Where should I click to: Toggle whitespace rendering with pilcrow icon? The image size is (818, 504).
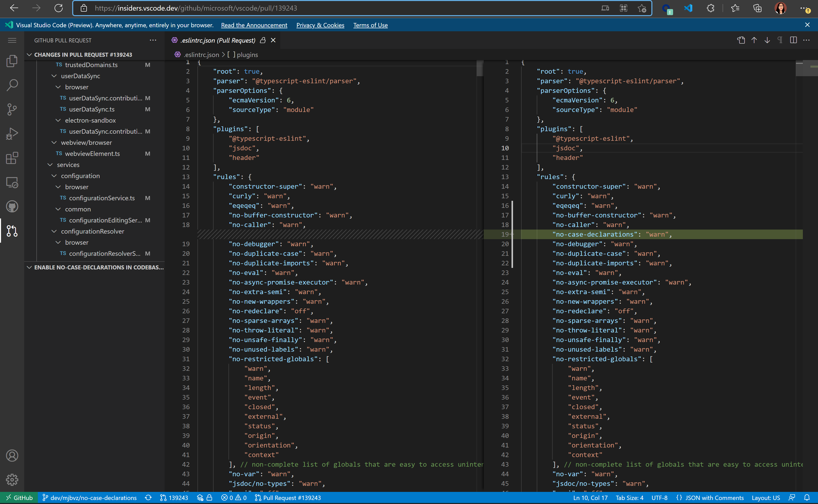[780, 40]
